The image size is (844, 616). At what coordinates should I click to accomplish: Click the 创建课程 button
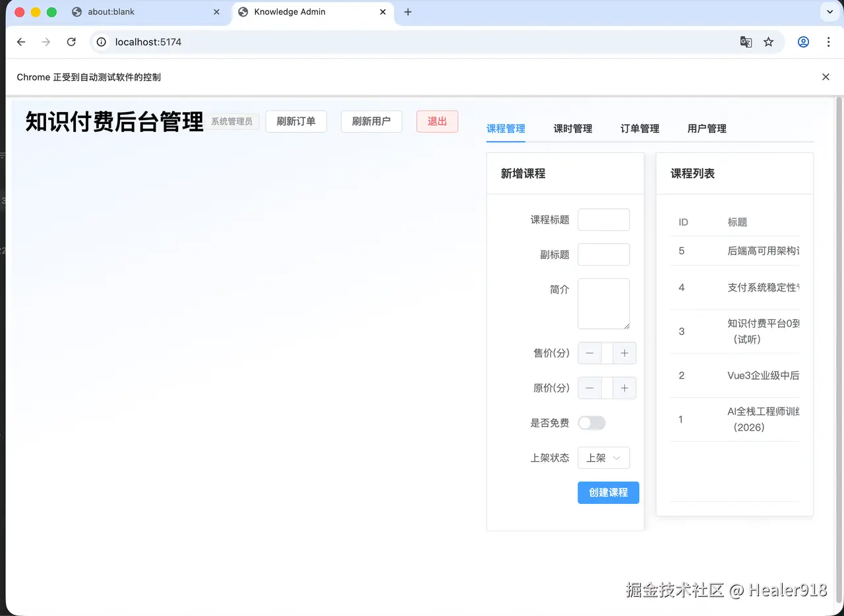pos(608,493)
